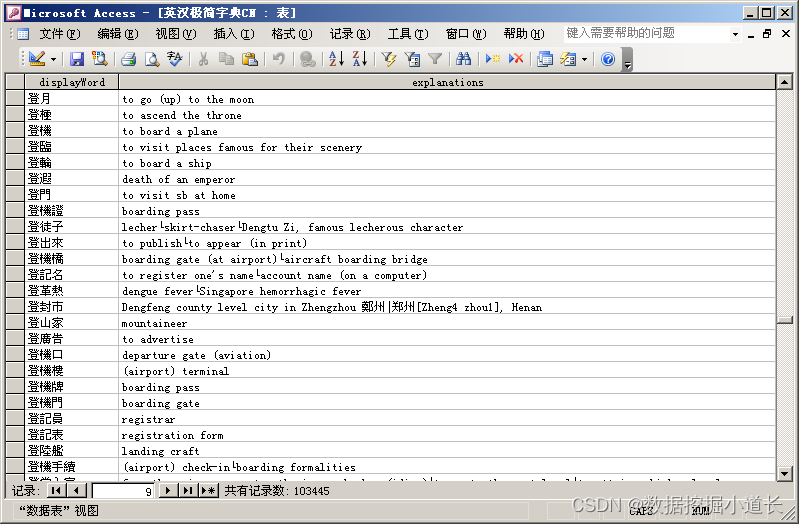This screenshot has height=524, width=799.
Task: Click the cell 'mountaineer'
Action: click(x=447, y=323)
